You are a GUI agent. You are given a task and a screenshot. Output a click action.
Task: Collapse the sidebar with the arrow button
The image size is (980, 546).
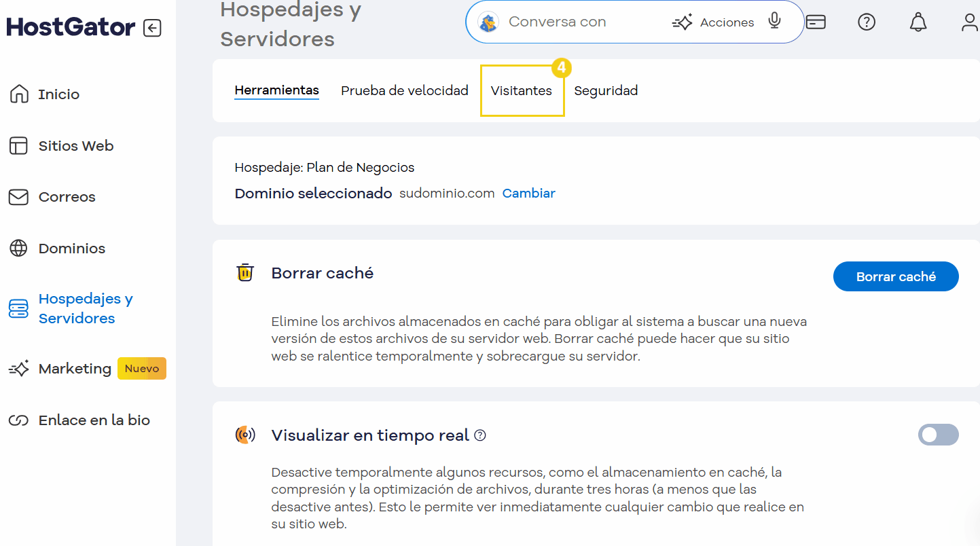click(153, 27)
